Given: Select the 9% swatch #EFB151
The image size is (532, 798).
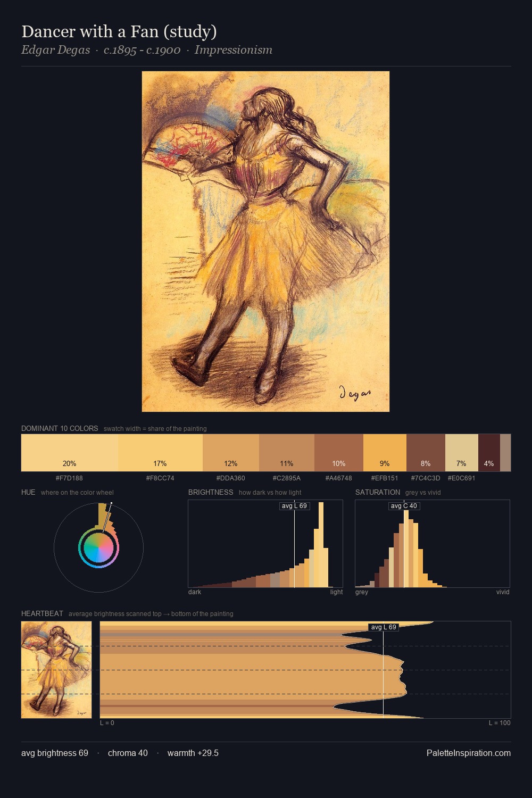Looking at the screenshot, I should pos(385,453).
